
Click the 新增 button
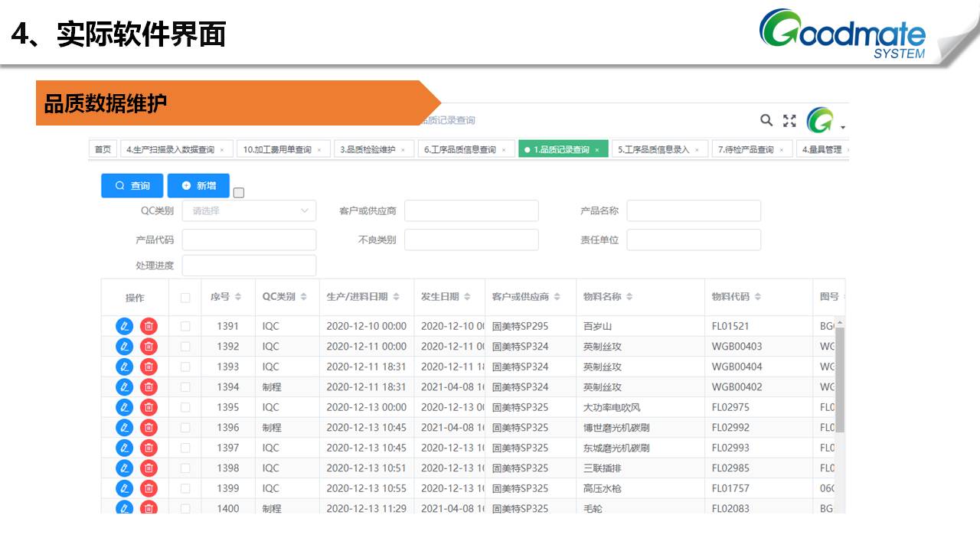[198, 186]
